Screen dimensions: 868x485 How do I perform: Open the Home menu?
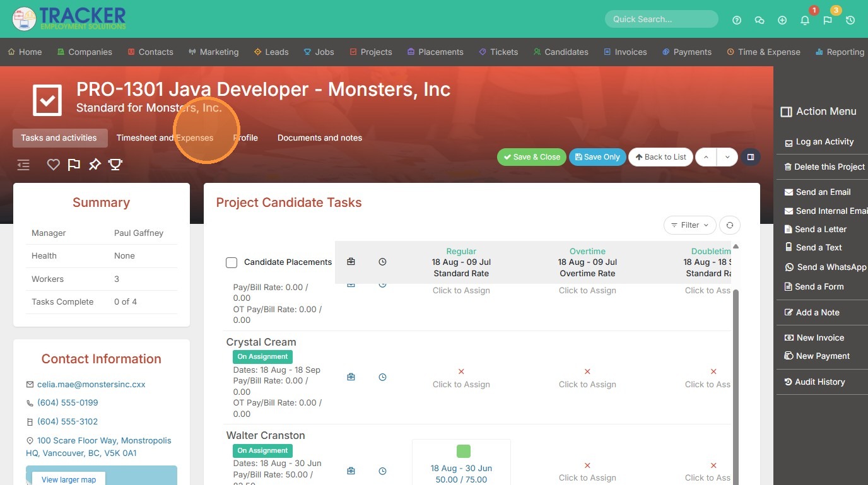coord(25,52)
